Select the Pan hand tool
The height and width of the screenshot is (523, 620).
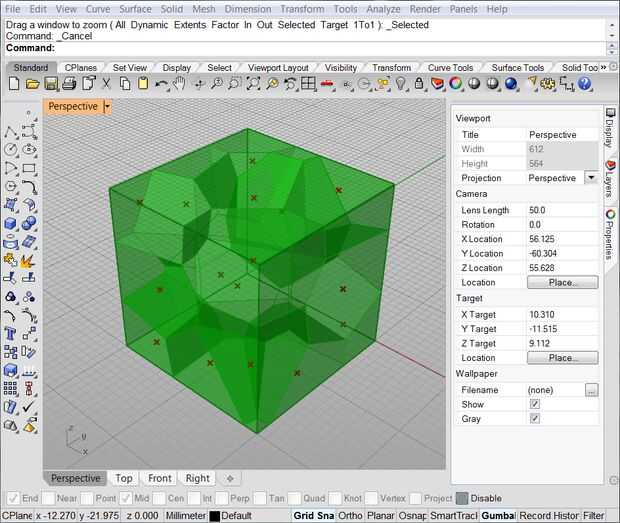[180, 84]
